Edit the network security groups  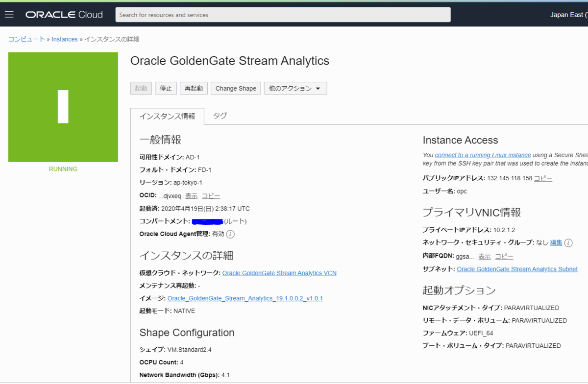(x=556, y=243)
